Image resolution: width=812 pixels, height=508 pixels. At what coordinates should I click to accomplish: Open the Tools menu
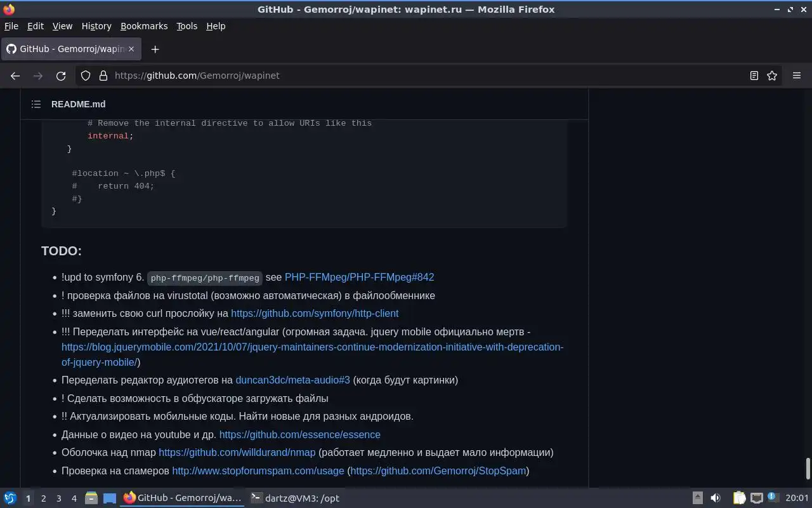pos(187,26)
